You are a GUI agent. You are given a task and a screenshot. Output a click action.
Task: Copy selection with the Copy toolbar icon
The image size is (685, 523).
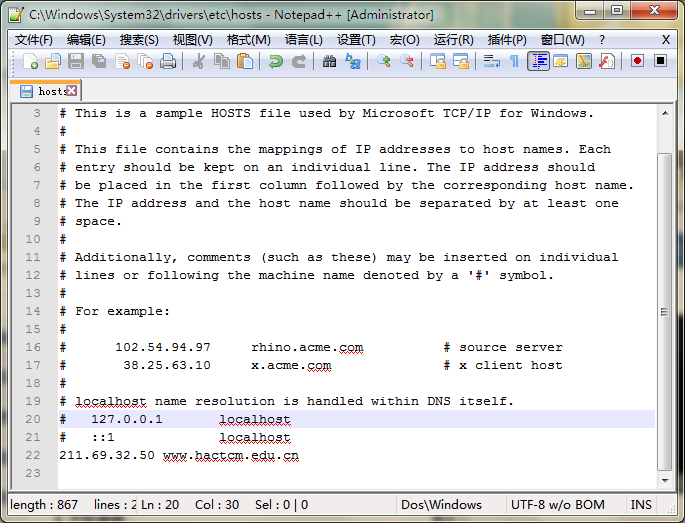pyautogui.click(x=222, y=62)
